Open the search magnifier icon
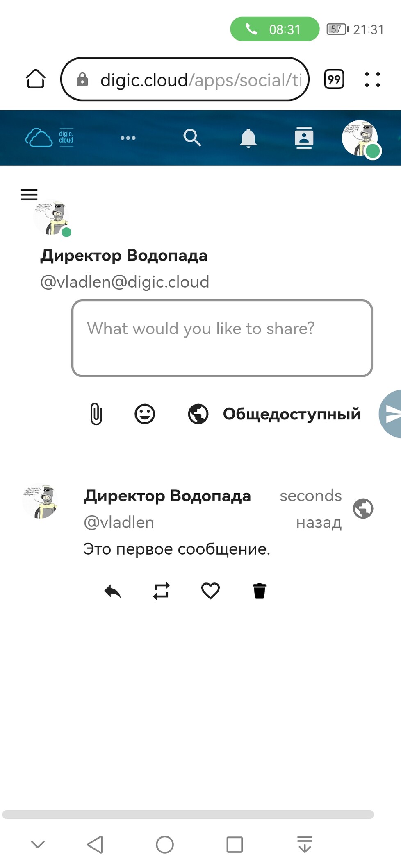Screen dimensions: 401x868 [x=192, y=138]
